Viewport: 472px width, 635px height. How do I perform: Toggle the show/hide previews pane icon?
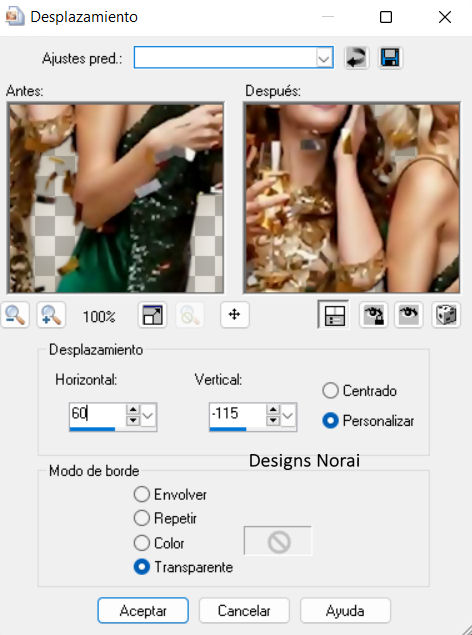pyautogui.click(x=334, y=315)
